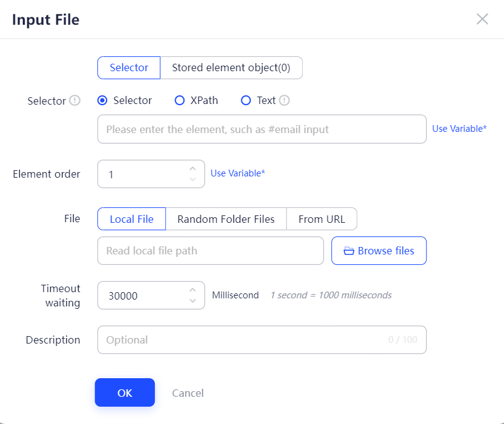The height and width of the screenshot is (424, 504).
Task: Open the From URL tab
Action: pyautogui.click(x=321, y=218)
